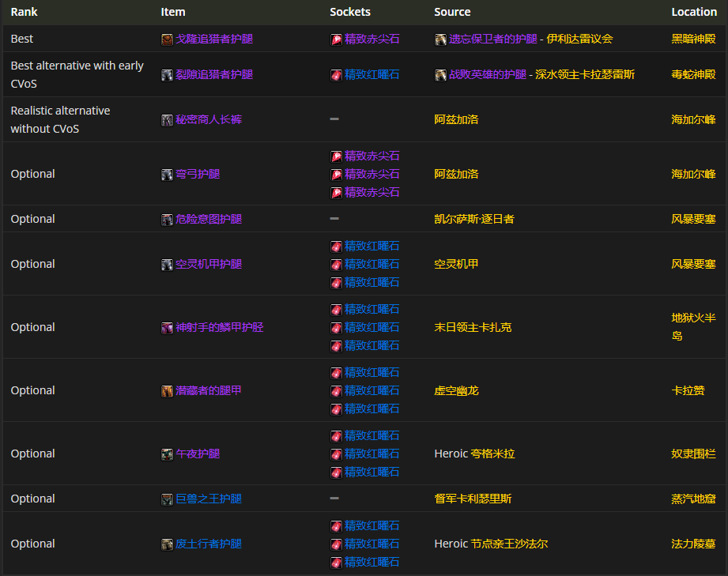The height and width of the screenshot is (576, 728).
Task: Click the 秘密商人长裤 item icon
Action: click(x=167, y=120)
